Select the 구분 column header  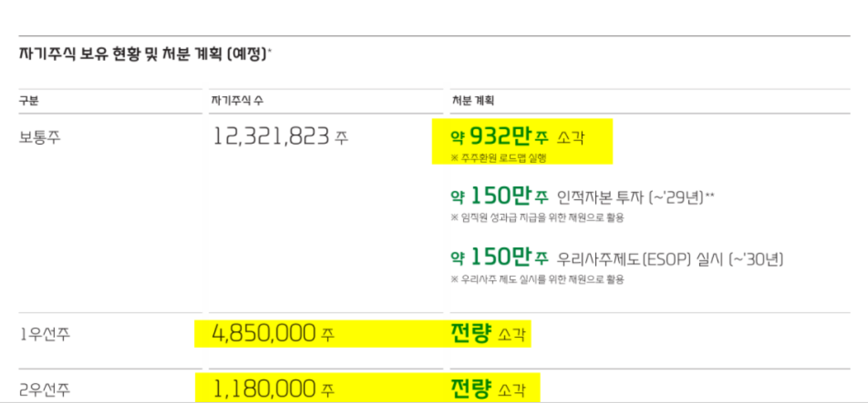[x=28, y=101]
